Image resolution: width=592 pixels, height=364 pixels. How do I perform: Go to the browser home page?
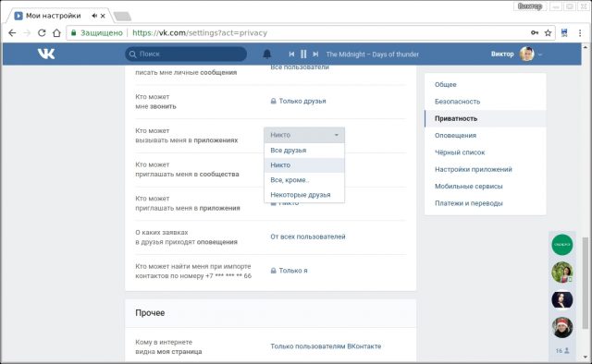[56, 33]
